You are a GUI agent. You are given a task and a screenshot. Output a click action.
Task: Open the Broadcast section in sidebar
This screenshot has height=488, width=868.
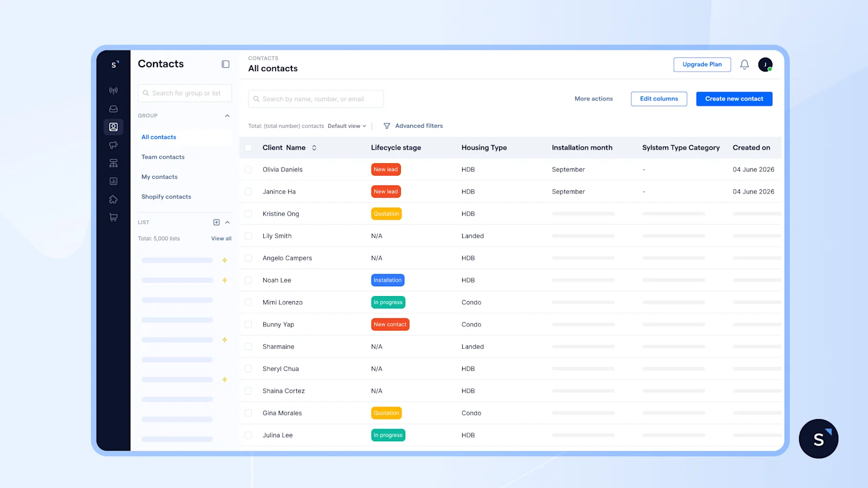click(x=113, y=91)
